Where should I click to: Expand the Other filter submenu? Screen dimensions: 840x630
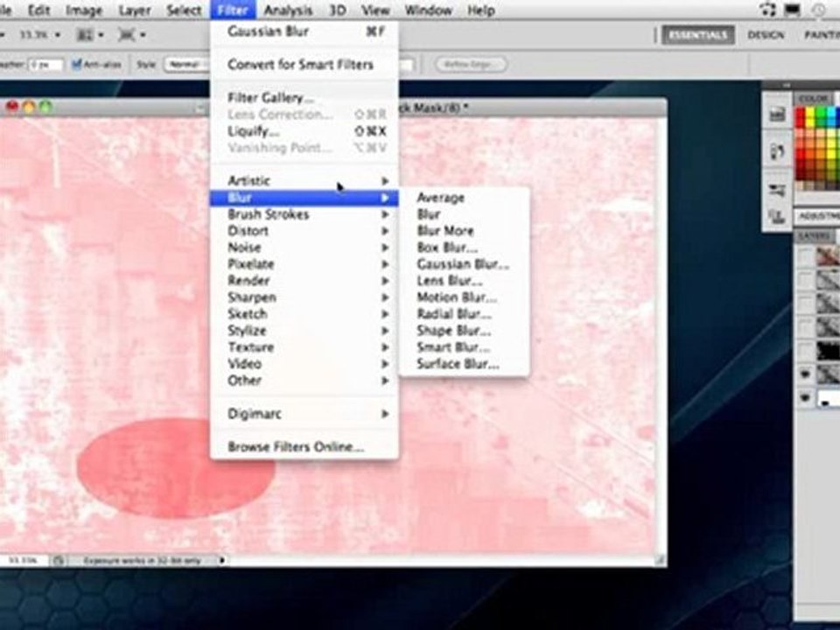pos(304,381)
